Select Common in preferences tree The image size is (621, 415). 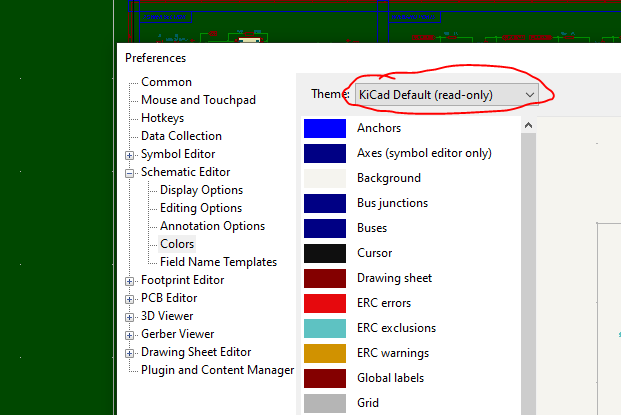[x=166, y=82]
